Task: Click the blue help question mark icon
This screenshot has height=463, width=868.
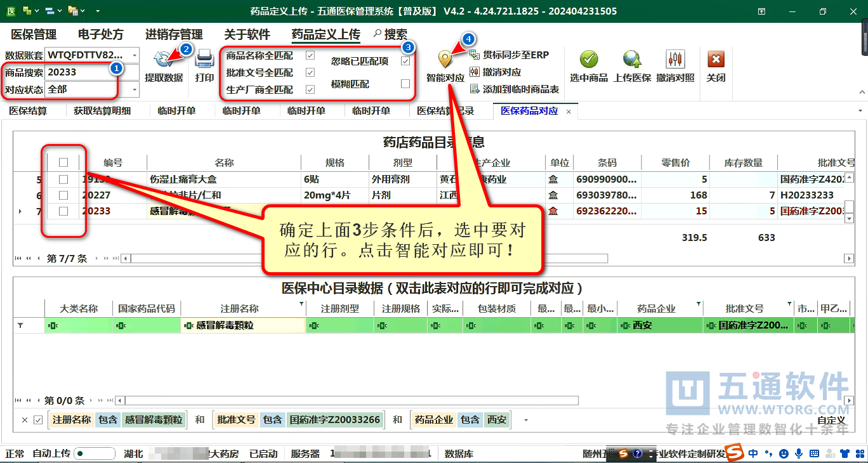Action: point(638,454)
